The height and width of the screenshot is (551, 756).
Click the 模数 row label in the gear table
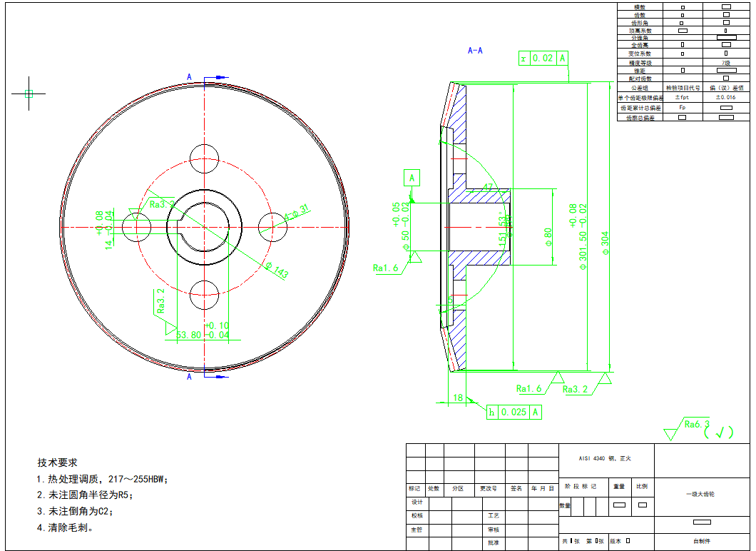point(640,6)
